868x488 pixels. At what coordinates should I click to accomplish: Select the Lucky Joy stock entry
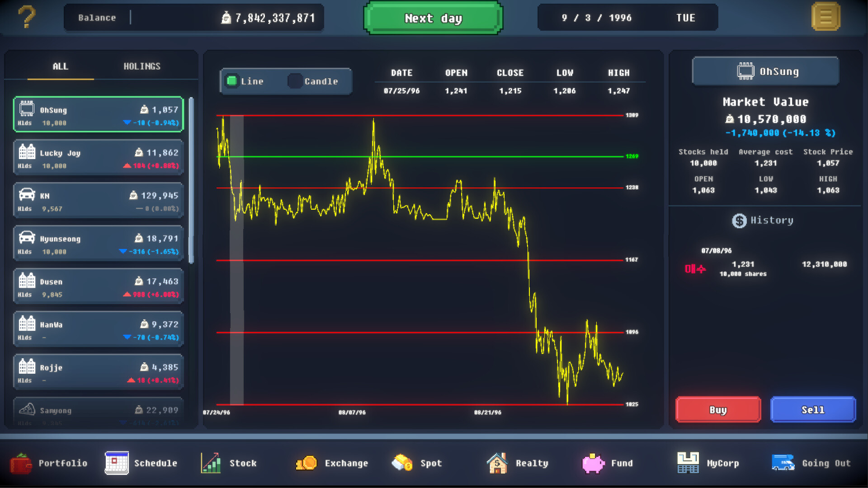click(98, 157)
